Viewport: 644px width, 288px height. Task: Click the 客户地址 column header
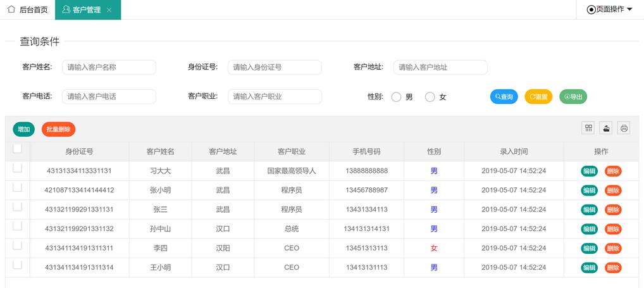coord(223,152)
